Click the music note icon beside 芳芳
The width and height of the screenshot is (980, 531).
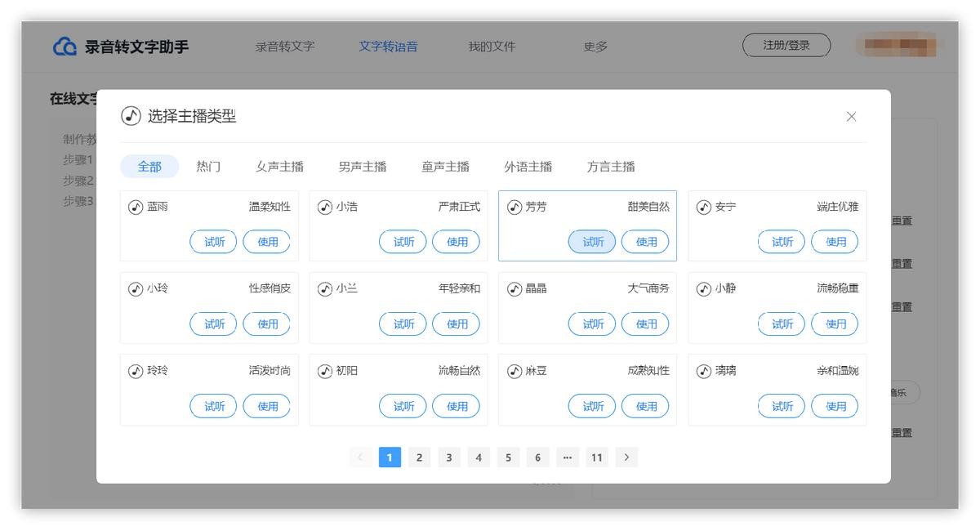[514, 207]
